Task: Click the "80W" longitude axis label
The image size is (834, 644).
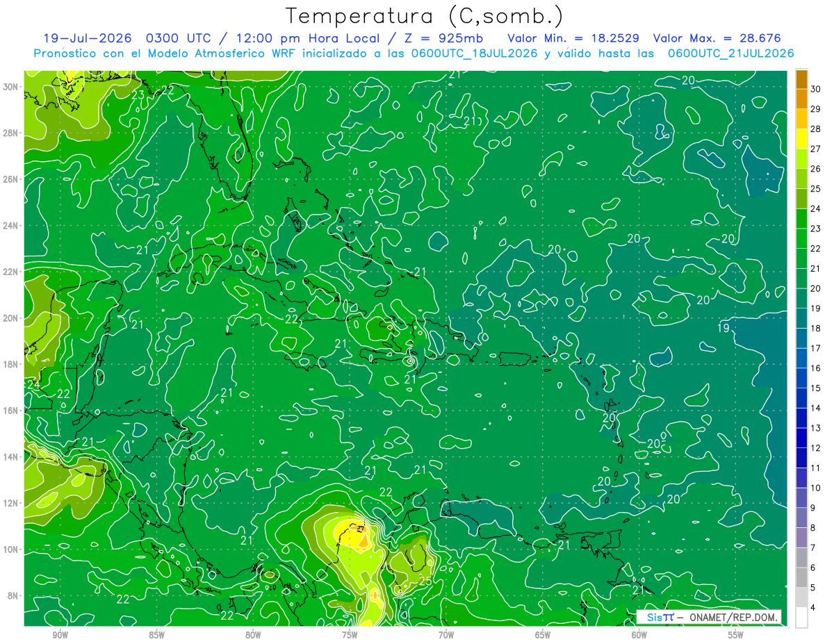Action: tap(253, 635)
